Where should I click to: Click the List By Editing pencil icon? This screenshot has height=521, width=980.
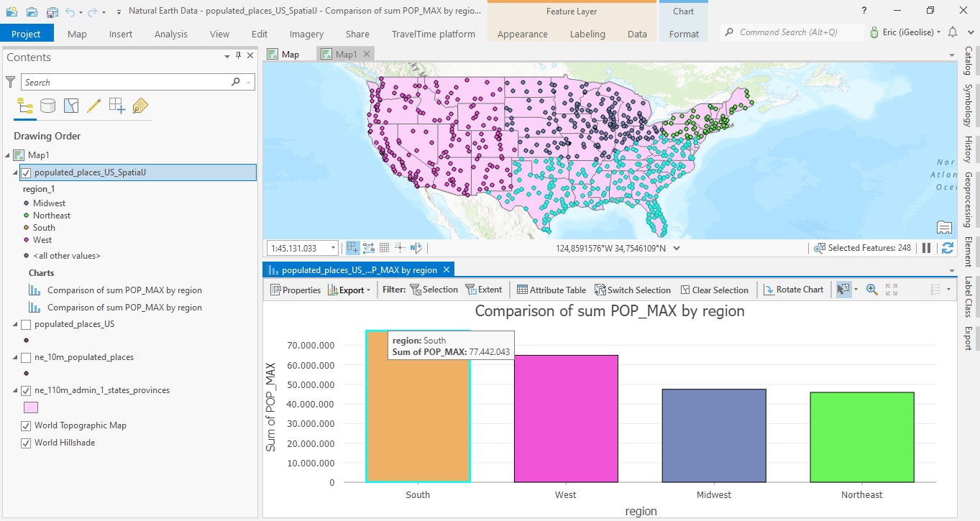point(93,105)
